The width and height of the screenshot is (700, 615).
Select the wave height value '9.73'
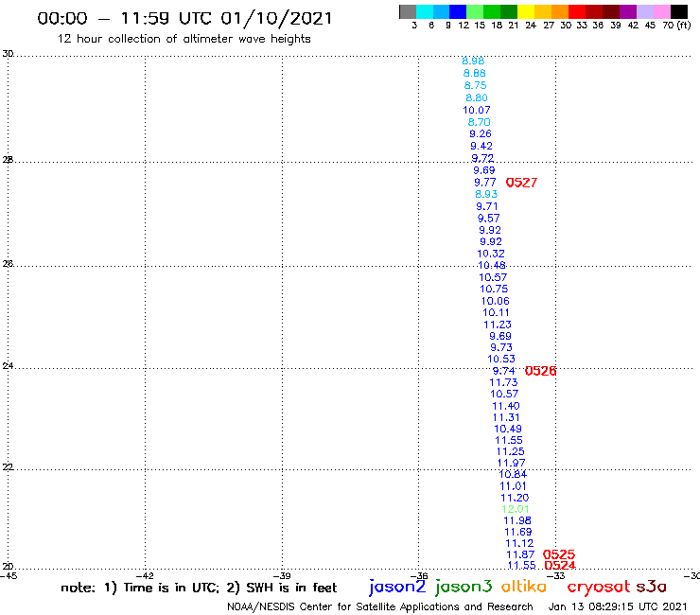tap(501, 347)
